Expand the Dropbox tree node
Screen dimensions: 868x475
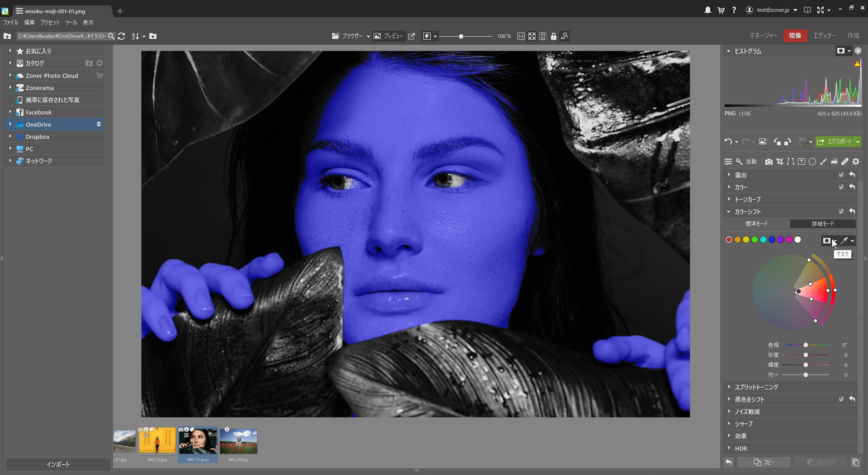[10, 137]
